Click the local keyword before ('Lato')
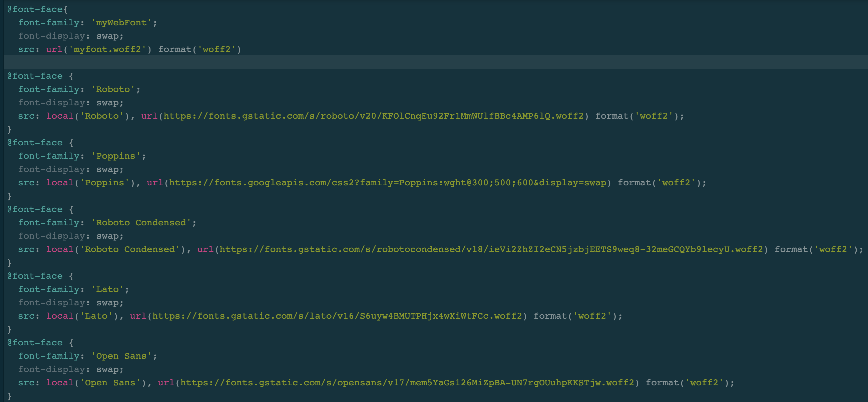868x402 pixels. [60, 316]
